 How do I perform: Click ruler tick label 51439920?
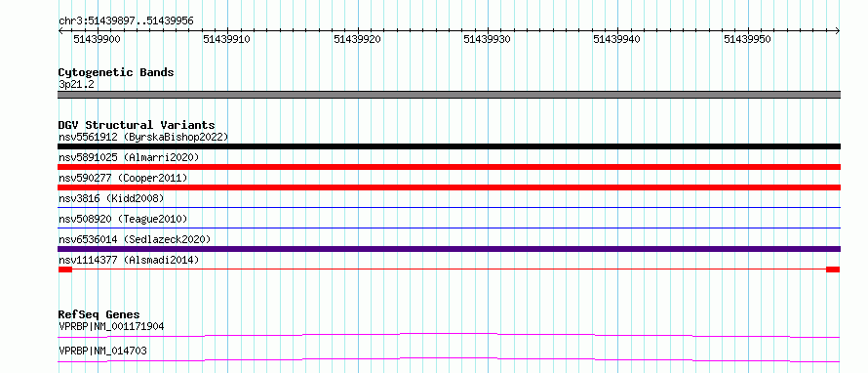pyautogui.click(x=357, y=39)
